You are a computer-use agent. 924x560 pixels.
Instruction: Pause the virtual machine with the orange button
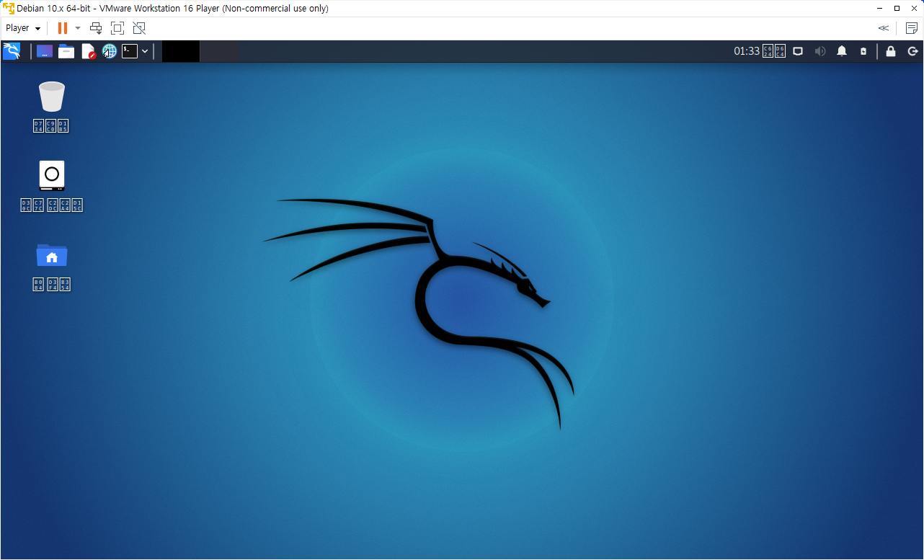[x=63, y=28]
